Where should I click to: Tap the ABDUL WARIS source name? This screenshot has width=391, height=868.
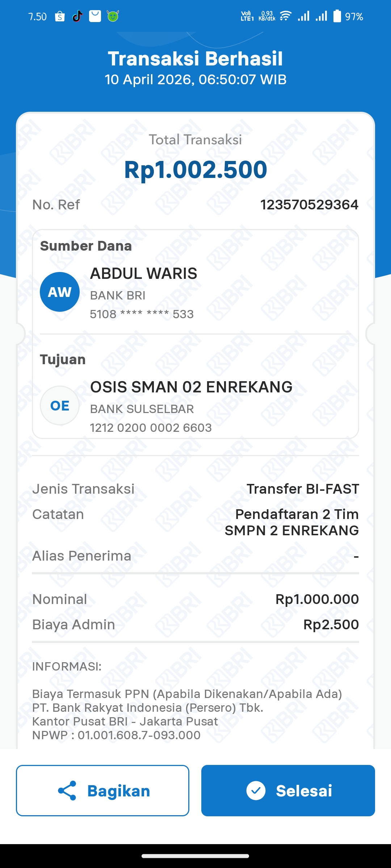(144, 273)
